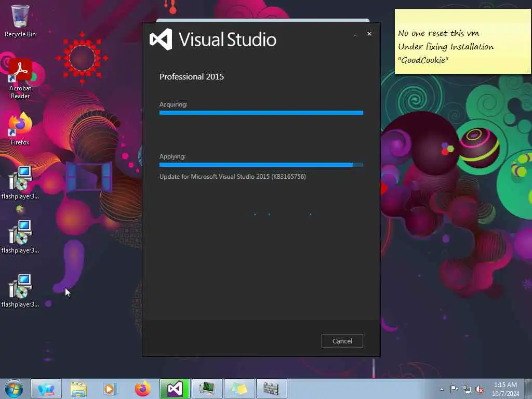Viewport: 532px width, 399px height.
Task: Open the Windows Start menu orb
Action: click(14, 389)
